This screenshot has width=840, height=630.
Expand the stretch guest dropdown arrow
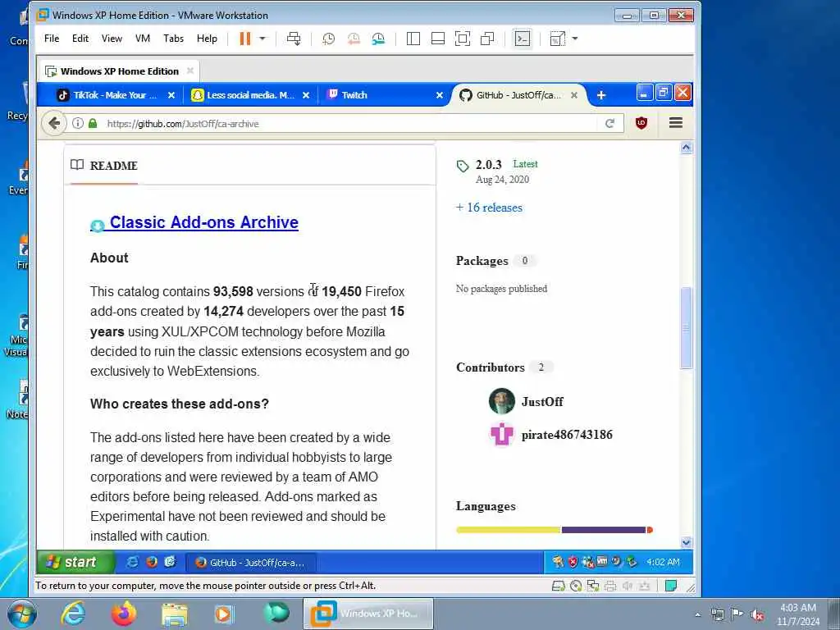pyautogui.click(x=575, y=39)
